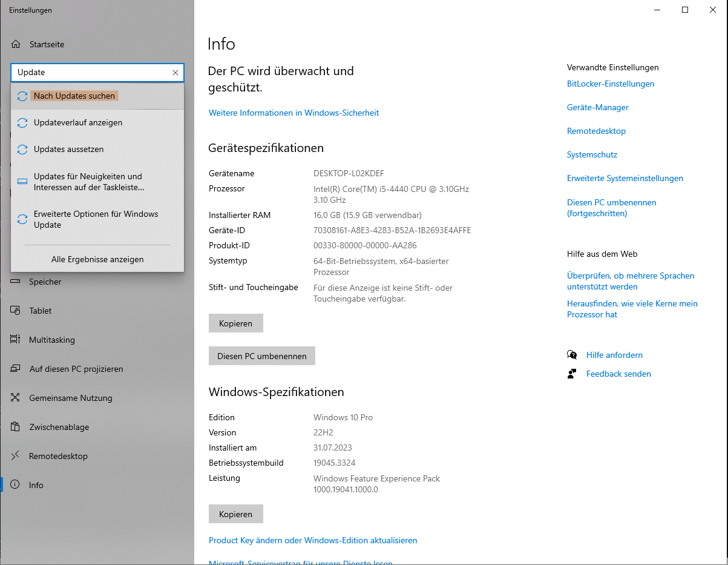Click Kopieren under Gerätespezifikationen
Image resolution: width=728 pixels, height=565 pixels.
pos(236,323)
